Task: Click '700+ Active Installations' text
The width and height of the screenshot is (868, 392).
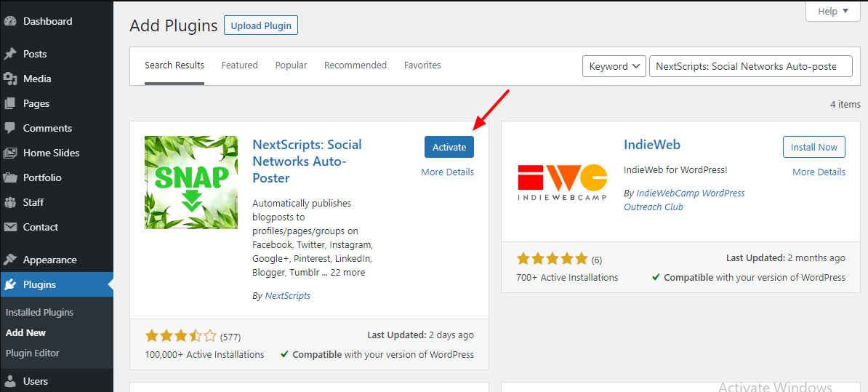Action: tap(568, 277)
